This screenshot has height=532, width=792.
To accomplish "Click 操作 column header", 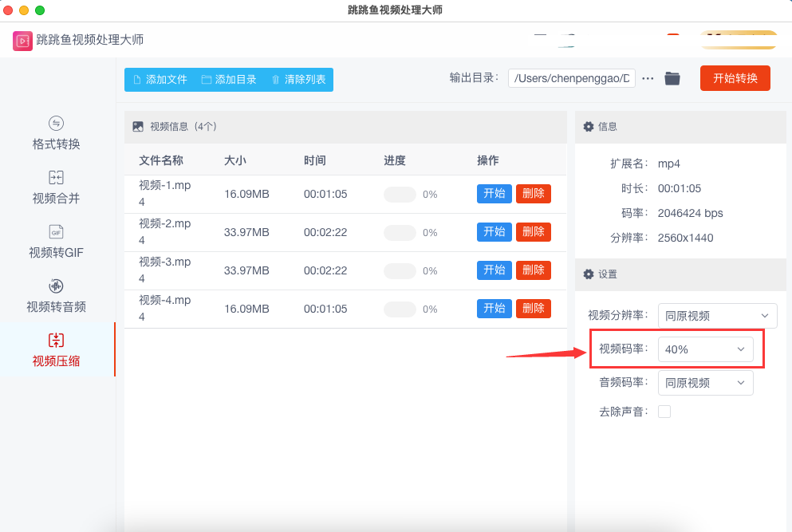I will point(488,160).
